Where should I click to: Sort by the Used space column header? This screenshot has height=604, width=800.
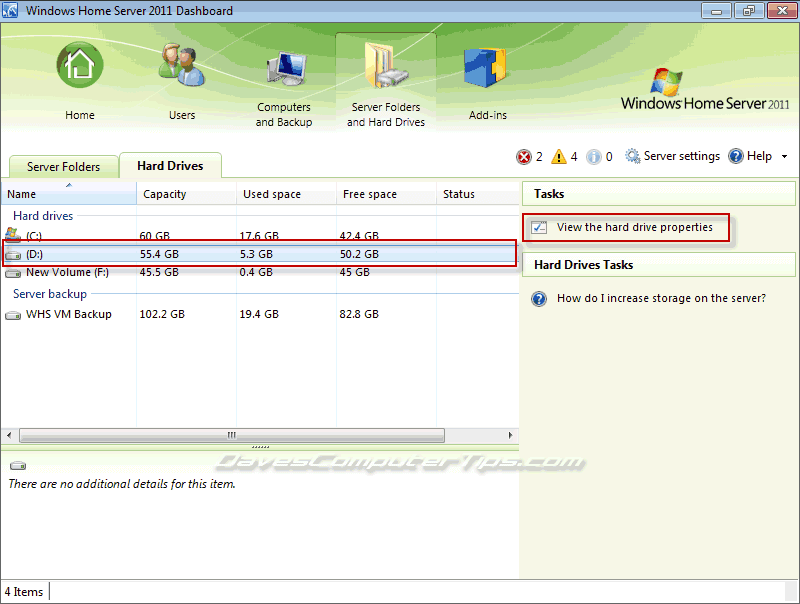click(286, 193)
